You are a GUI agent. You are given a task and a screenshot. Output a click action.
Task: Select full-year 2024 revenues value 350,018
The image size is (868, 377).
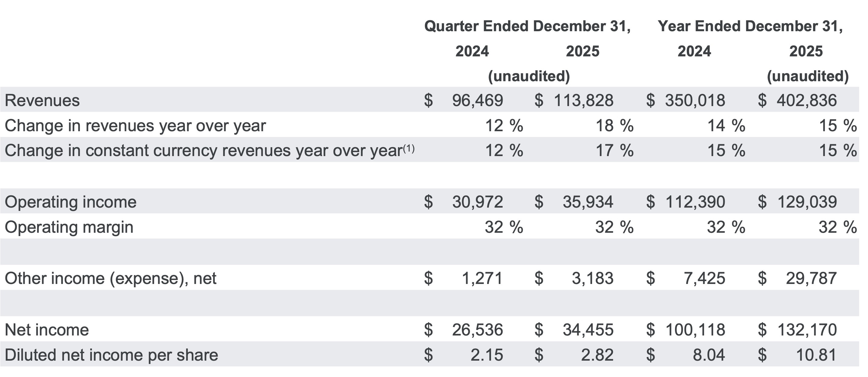click(x=695, y=101)
